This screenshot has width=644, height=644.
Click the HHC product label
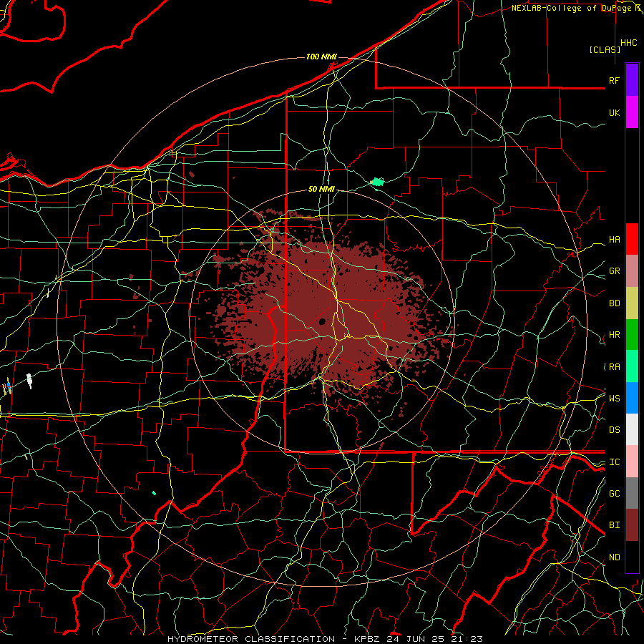629,43
